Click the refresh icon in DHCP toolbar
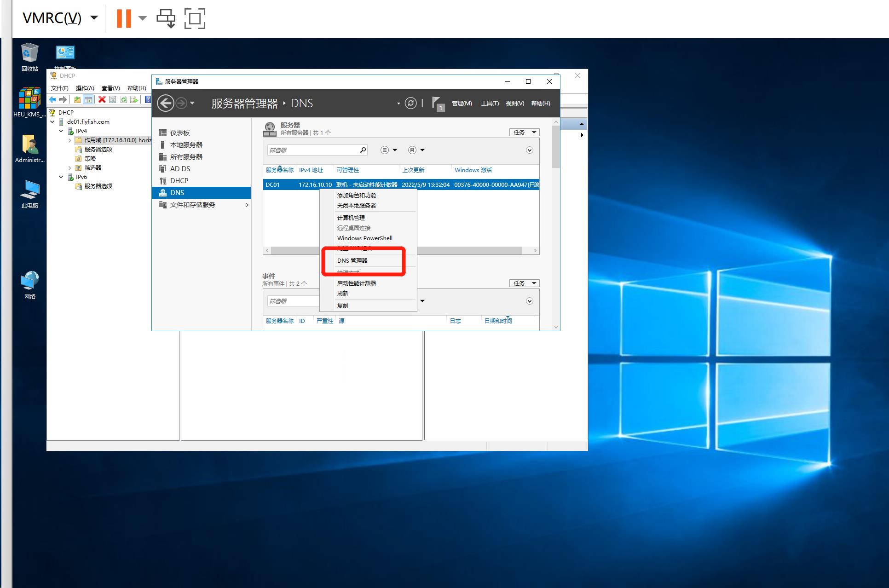This screenshot has width=889, height=588. [x=123, y=99]
